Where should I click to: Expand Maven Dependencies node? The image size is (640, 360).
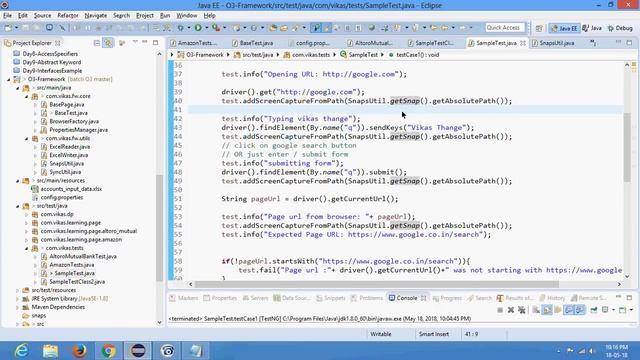click(x=18, y=307)
